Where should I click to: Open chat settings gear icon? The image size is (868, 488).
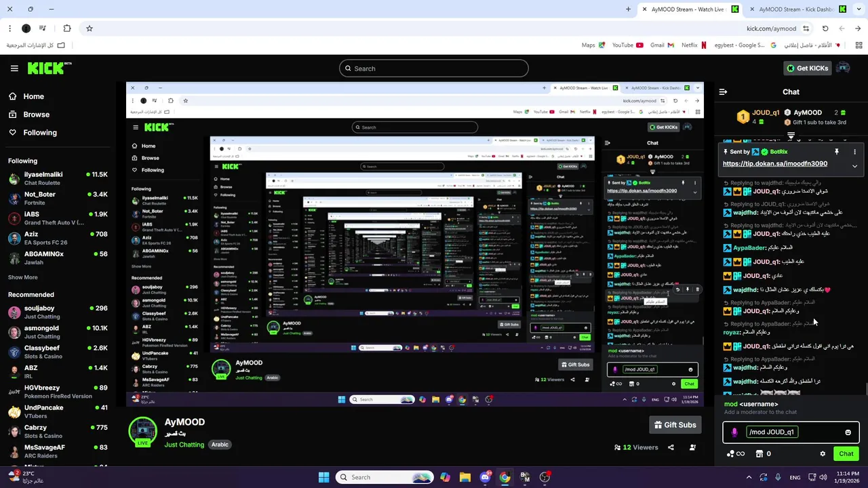[x=823, y=454]
